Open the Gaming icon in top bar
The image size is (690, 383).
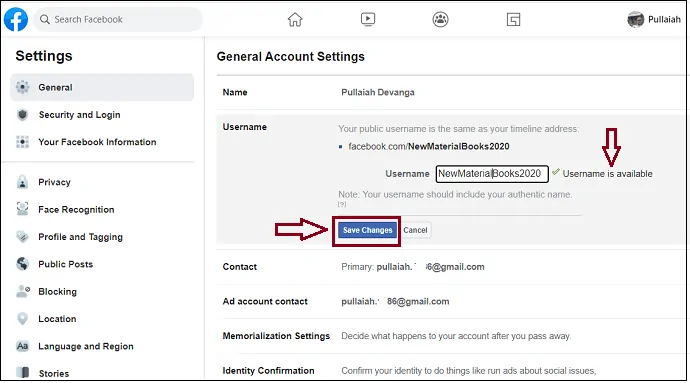(513, 19)
